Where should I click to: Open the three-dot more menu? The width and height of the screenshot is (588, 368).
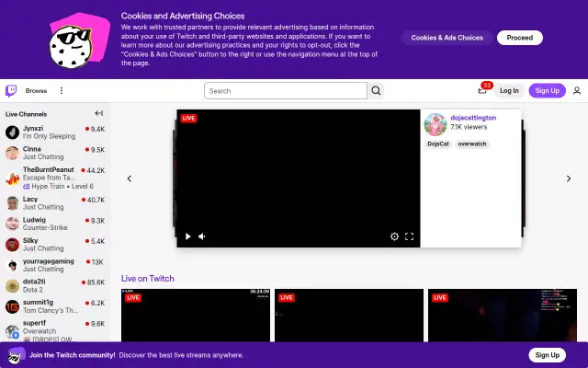(x=62, y=90)
